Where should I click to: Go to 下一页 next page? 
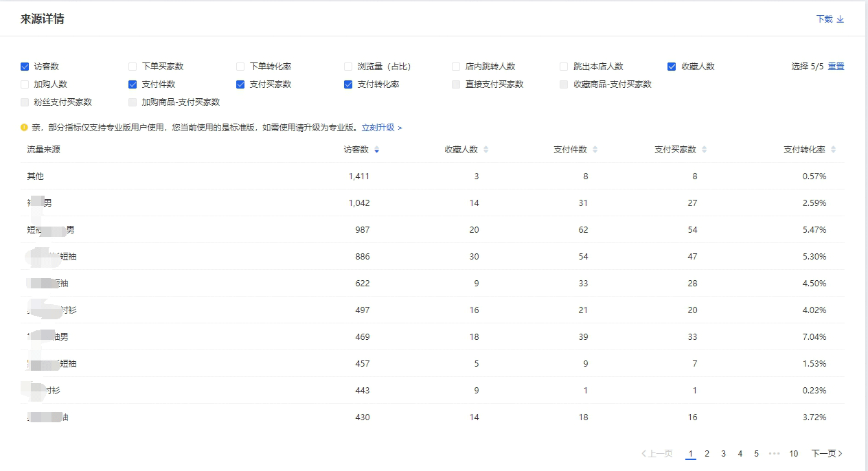pyautogui.click(x=827, y=454)
